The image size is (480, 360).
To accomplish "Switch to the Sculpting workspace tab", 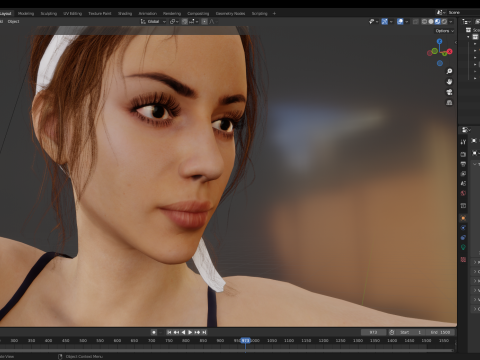I will 49,13.
